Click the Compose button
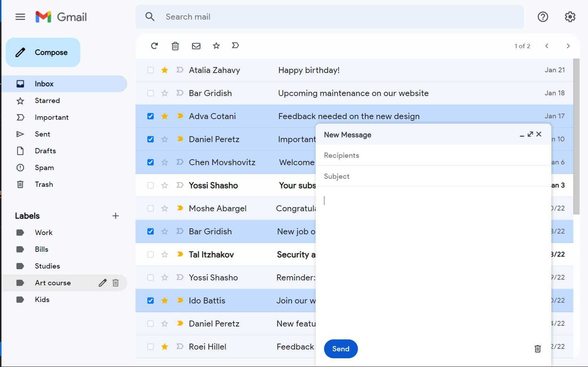Screen dimensions: 588x367 pos(43,52)
